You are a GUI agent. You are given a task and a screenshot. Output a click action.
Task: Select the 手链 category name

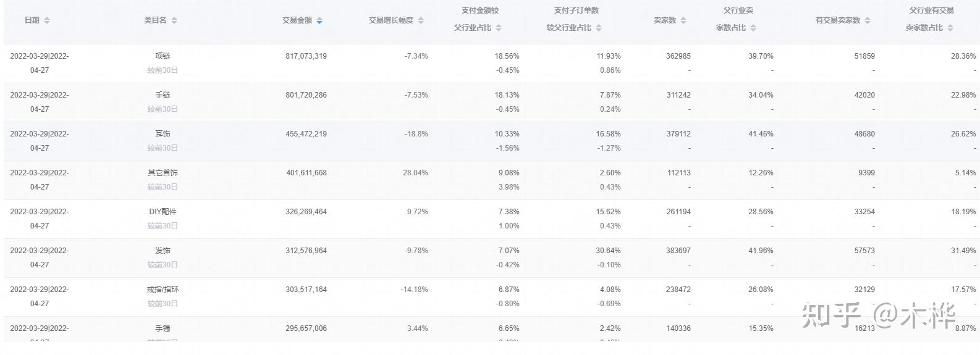(x=163, y=94)
